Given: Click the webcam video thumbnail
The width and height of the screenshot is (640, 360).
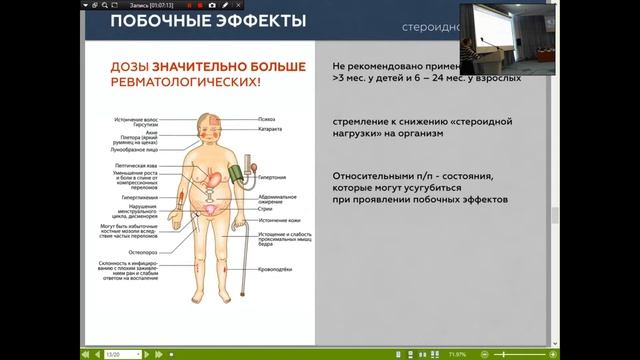Looking at the screenshot, I should point(507,40).
